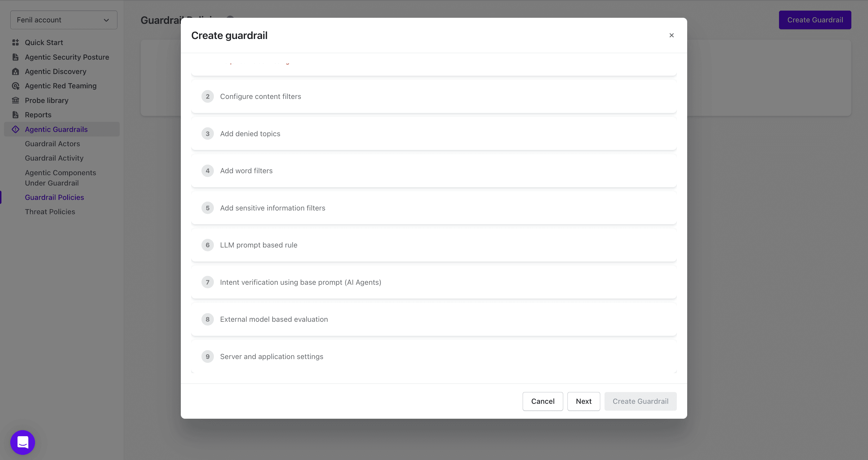
Task: Open Guardrail Actors
Action: tap(52, 144)
